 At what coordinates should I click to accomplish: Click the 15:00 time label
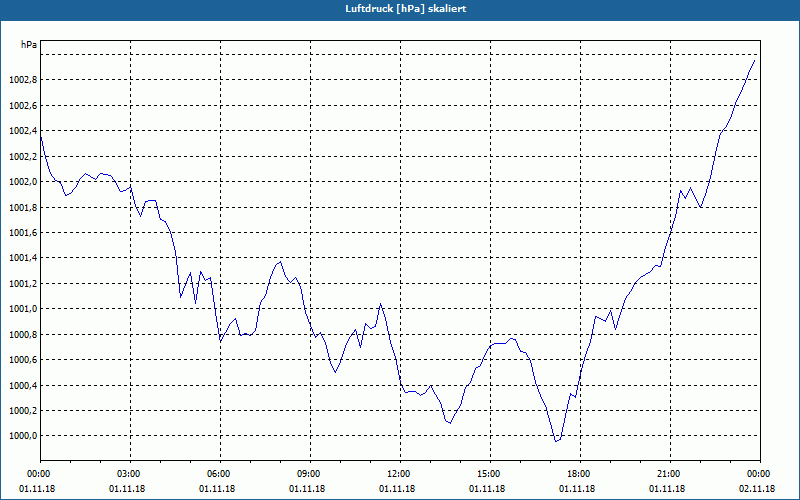[x=490, y=474]
